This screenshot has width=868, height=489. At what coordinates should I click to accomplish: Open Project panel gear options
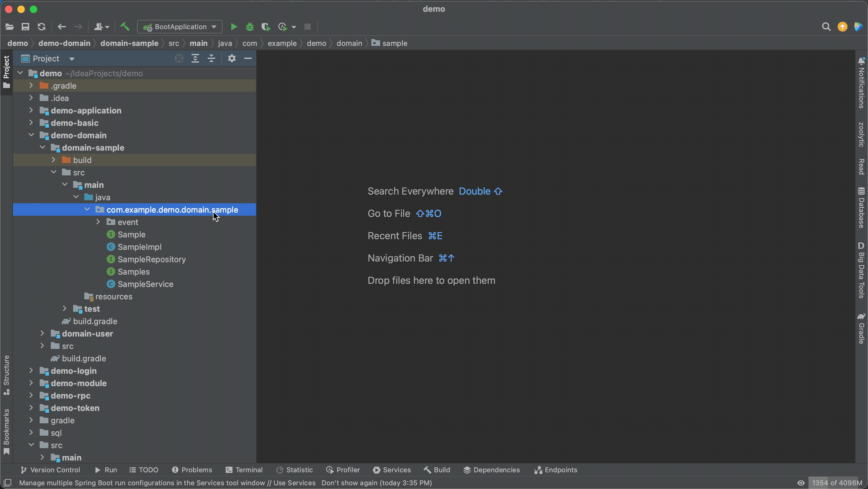(232, 58)
